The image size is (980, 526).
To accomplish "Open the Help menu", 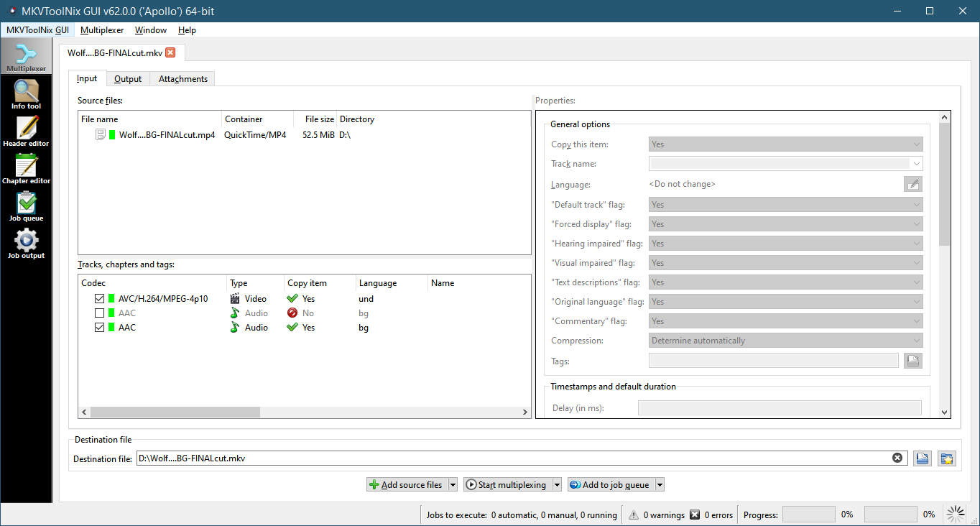I will (x=187, y=30).
